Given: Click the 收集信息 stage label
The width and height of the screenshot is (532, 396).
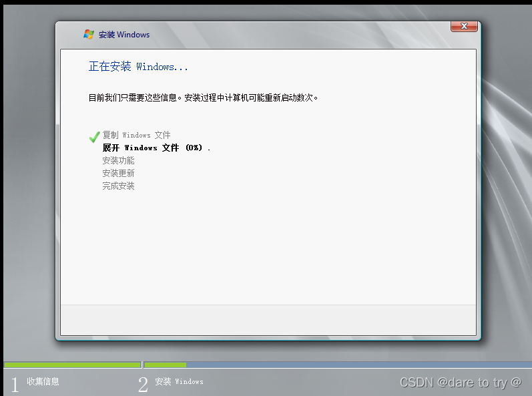Looking at the screenshot, I should (43, 381).
